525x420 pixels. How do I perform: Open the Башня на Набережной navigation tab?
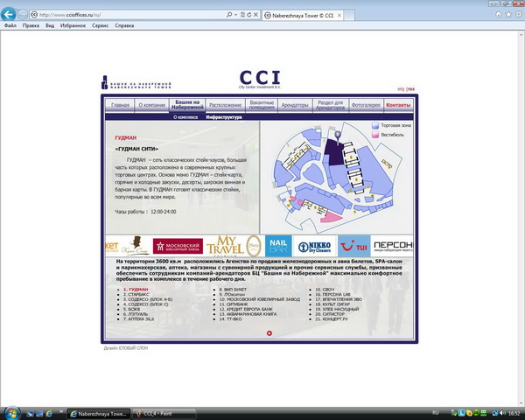187,105
